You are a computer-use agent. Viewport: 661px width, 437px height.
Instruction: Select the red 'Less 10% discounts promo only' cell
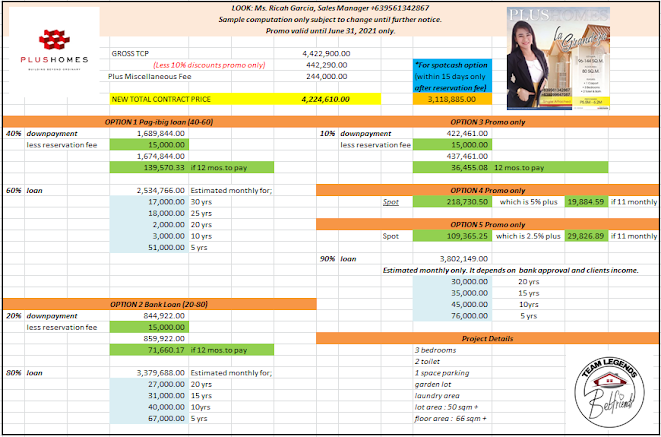209,65
